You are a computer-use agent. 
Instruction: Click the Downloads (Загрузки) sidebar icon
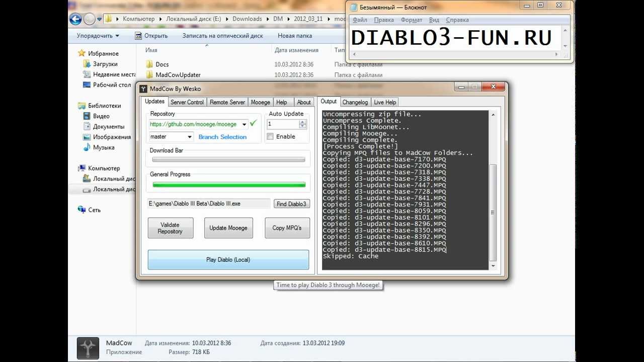pos(87,64)
